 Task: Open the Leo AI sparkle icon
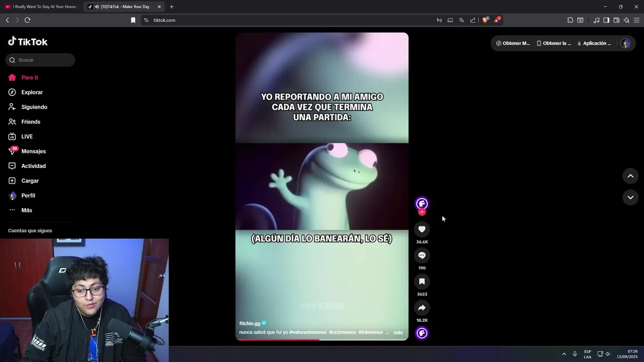[626, 20]
